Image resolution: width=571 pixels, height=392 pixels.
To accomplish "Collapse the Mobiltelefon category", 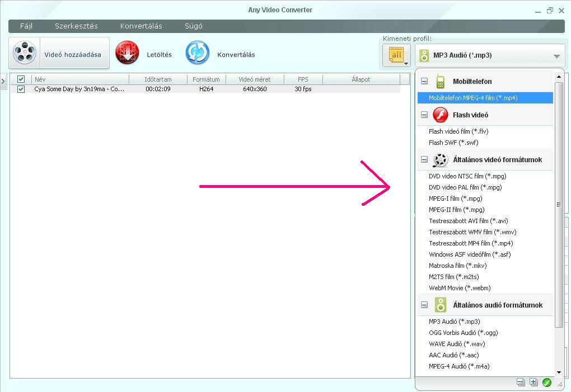I will [x=424, y=82].
